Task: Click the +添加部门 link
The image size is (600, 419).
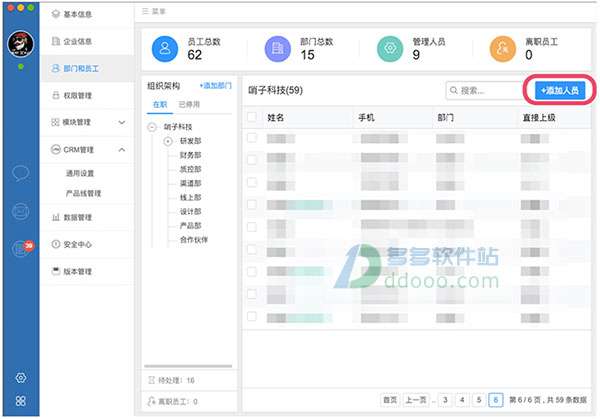Action: pos(216,86)
